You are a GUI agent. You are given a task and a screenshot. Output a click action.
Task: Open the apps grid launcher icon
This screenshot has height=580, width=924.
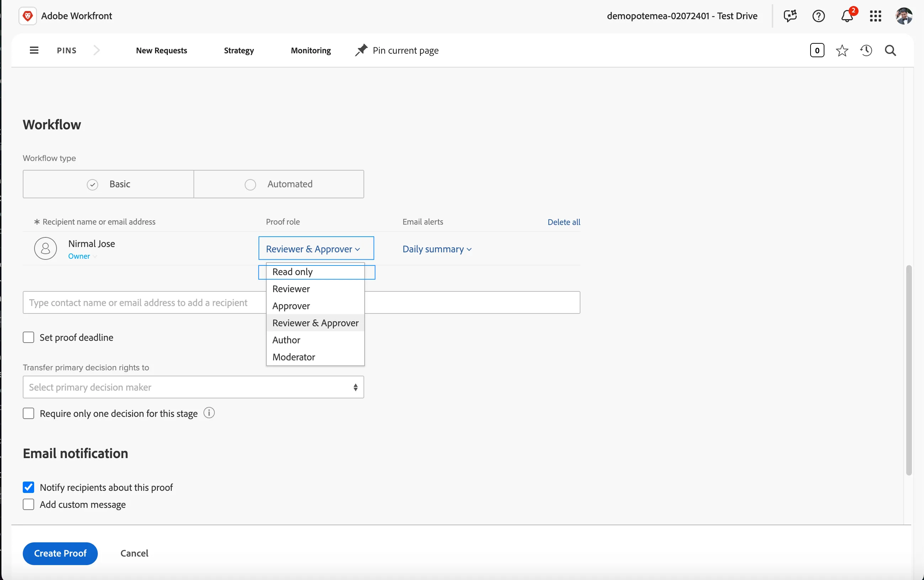875,16
